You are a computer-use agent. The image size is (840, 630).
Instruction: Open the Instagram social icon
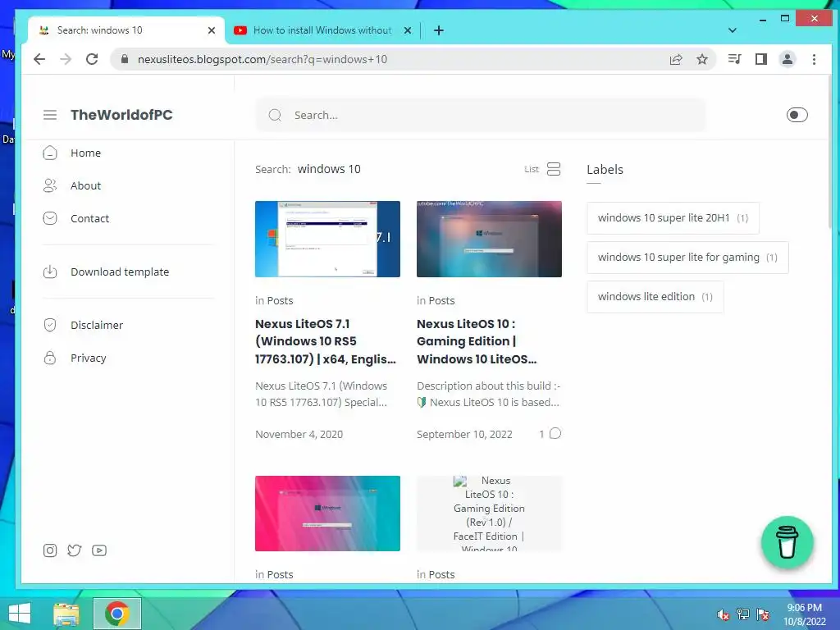50,550
